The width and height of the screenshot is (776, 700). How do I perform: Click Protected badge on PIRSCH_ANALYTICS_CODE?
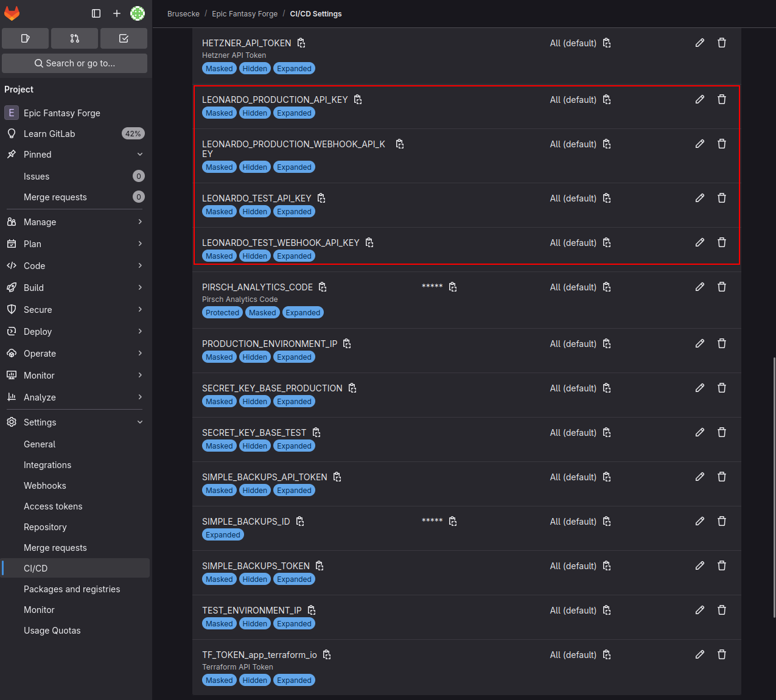(x=222, y=313)
